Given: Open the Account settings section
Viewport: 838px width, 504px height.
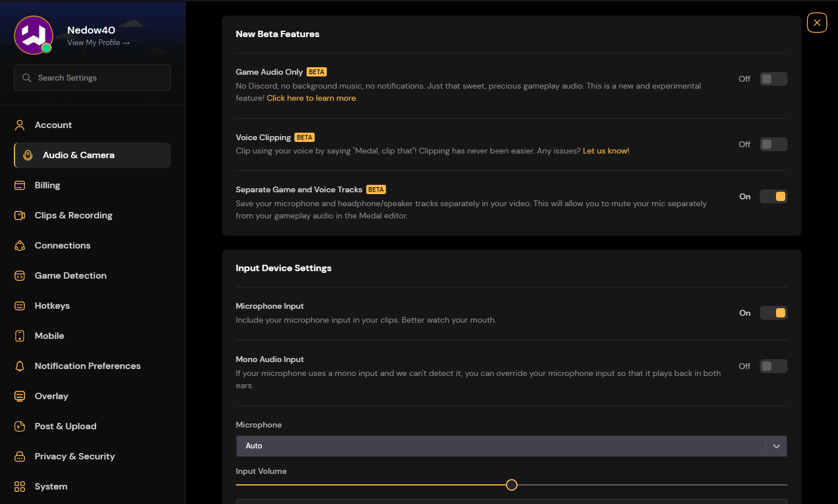Looking at the screenshot, I should click(93, 125).
